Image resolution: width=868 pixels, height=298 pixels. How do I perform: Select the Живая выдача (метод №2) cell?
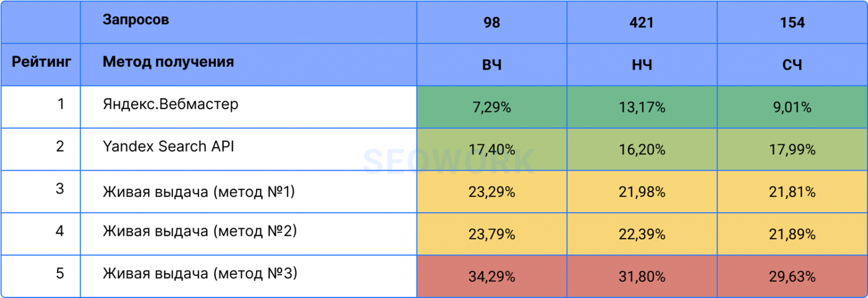point(199,231)
